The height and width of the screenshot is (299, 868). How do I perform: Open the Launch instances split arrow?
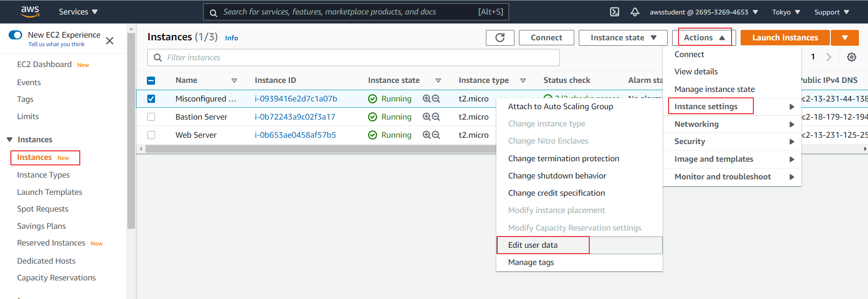[x=845, y=38]
